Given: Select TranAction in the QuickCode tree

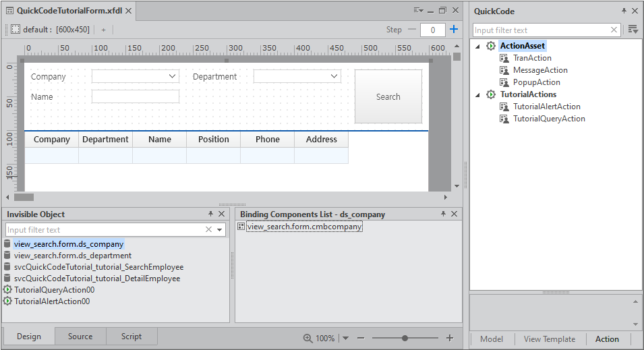Looking at the screenshot, I should pyautogui.click(x=531, y=58).
